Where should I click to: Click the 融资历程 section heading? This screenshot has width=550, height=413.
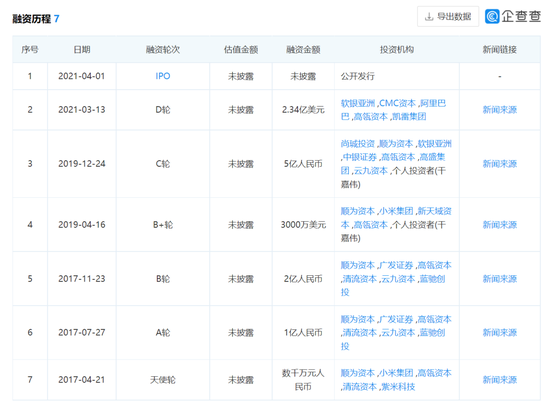pyautogui.click(x=32, y=19)
